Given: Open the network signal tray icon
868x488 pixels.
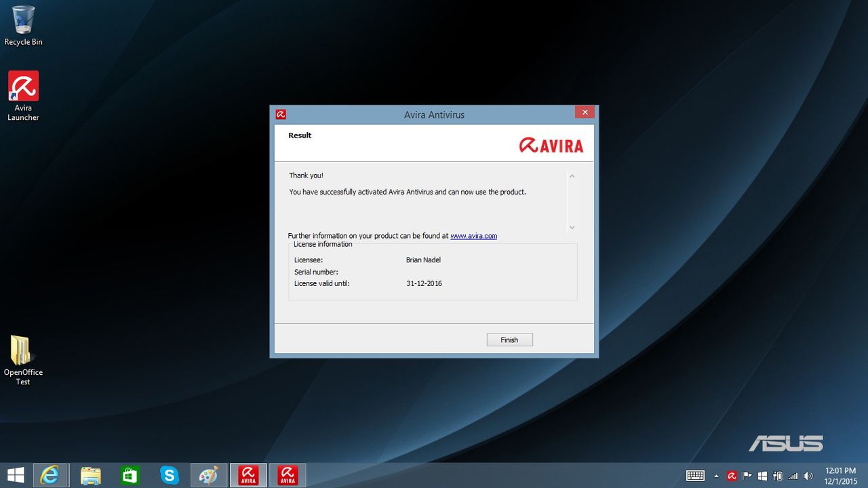Looking at the screenshot, I should (793, 476).
